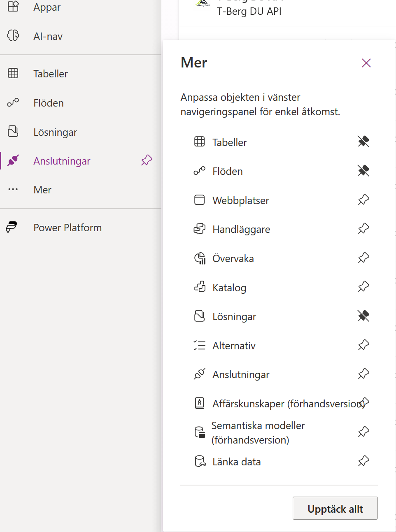Open Semantiska modeller (förhandsversion) entry
Viewport: 396px width, 532px height.
point(258,432)
